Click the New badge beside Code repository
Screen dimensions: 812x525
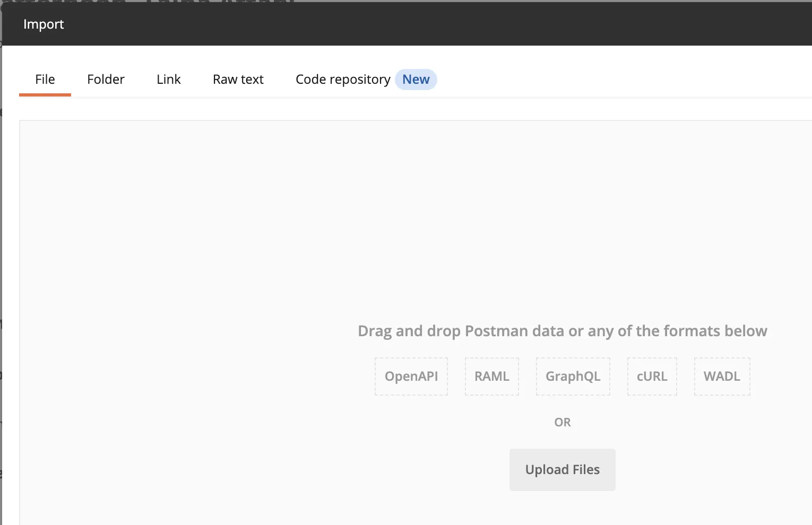click(x=416, y=80)
